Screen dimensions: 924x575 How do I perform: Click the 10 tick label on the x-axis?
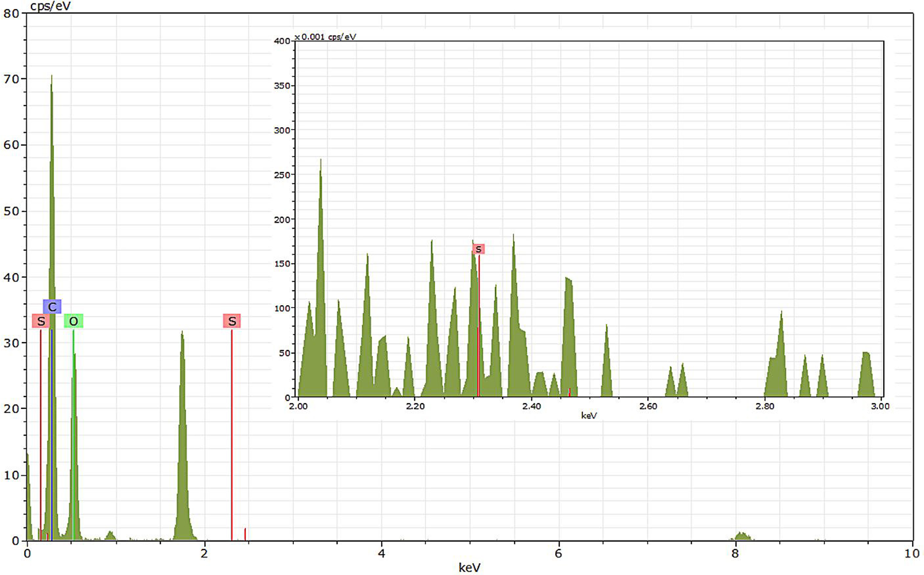tap(912, 554)
